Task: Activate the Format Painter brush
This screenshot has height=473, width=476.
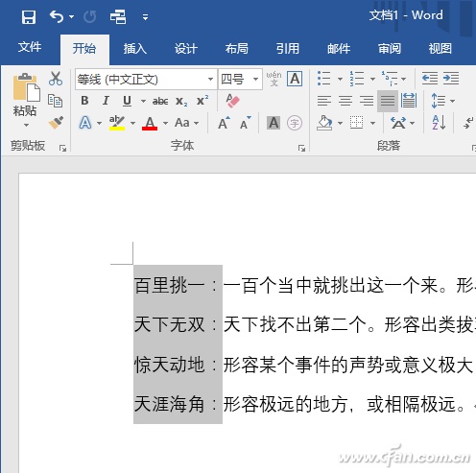Action: pyautogui.click(x=56, y=123)
